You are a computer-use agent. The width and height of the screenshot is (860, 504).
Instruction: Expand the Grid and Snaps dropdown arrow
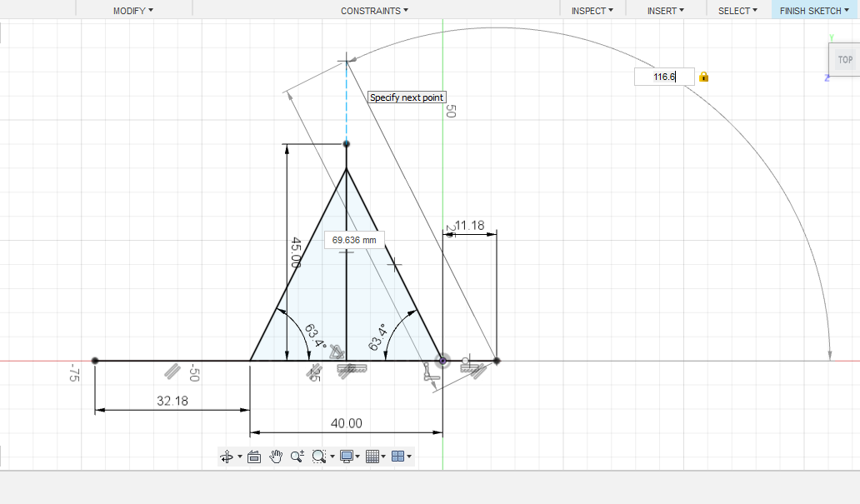pyautogui.click(x=383, y=457)
